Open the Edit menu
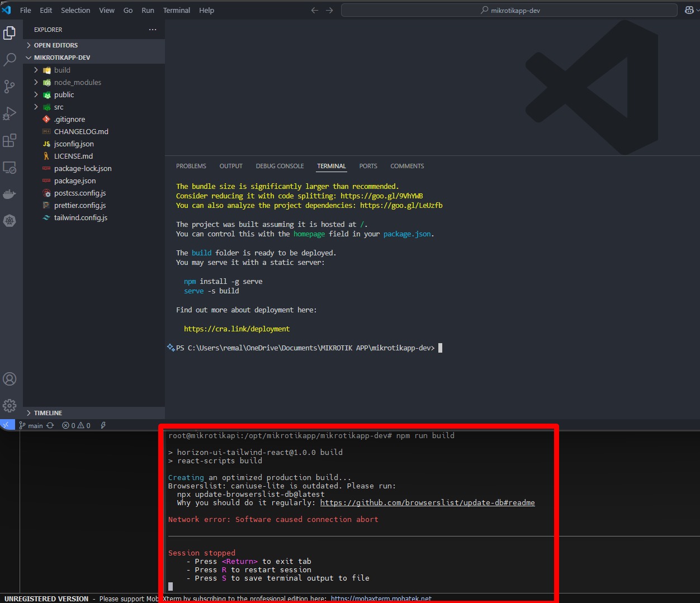The height and width of the screenshot is (603, 700). coord(46,10)
